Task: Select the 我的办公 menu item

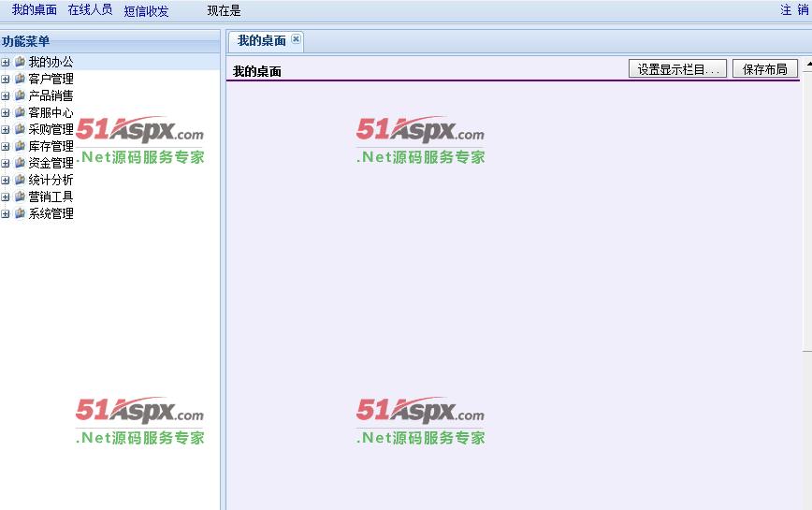Action: (51, 62)
